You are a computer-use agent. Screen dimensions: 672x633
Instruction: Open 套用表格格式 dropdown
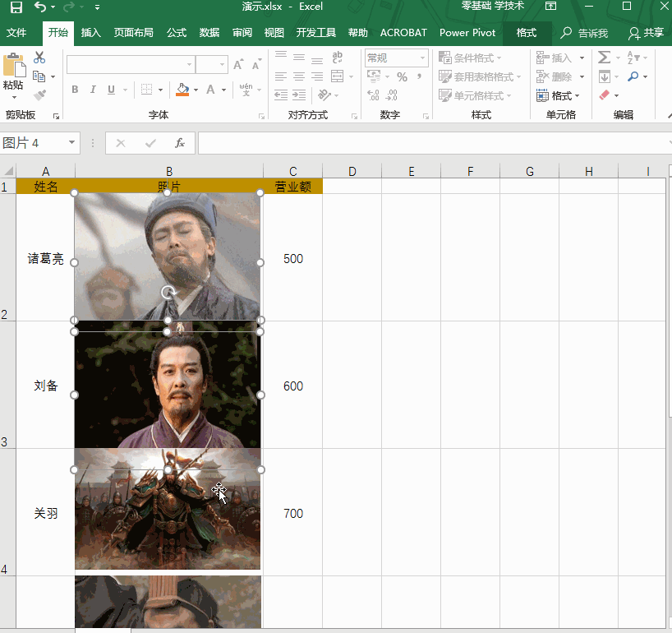point(480,76)
